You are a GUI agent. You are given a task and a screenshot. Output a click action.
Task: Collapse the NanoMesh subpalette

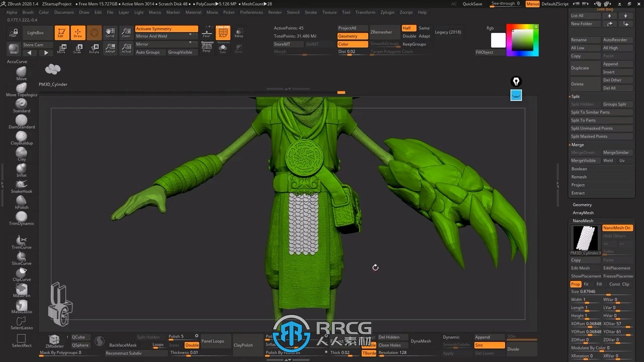tap(583, 221)
